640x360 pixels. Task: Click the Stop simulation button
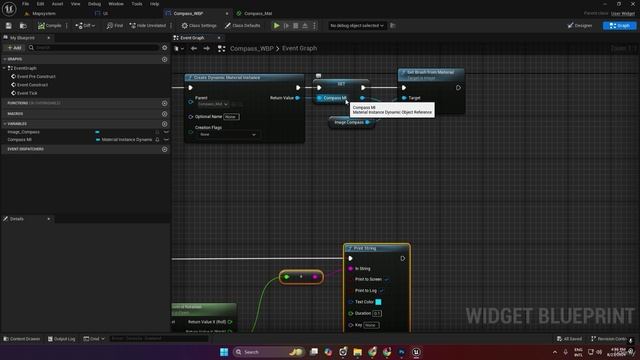296,26
